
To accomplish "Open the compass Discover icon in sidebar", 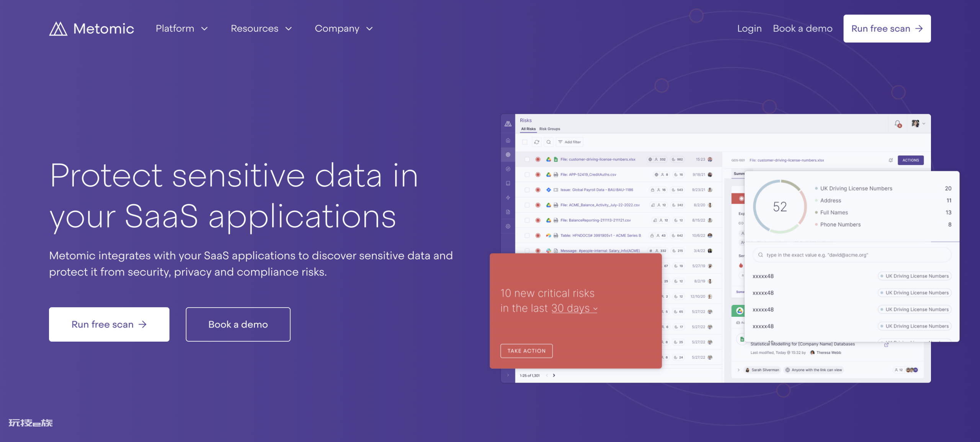I will [x=508, y=169].
